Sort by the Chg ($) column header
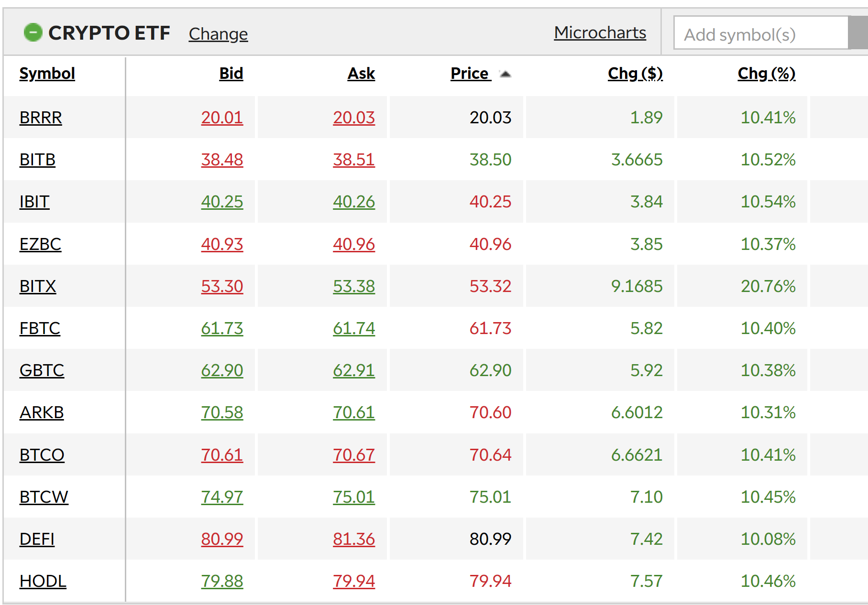The image size is (868, 605). pyautogui.click(x=635, y=74)
